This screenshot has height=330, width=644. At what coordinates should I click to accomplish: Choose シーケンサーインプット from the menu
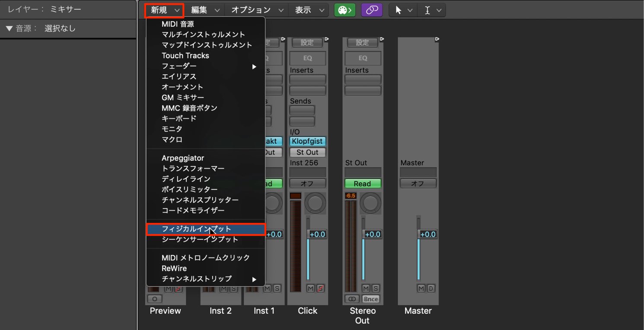coord(206,239)
